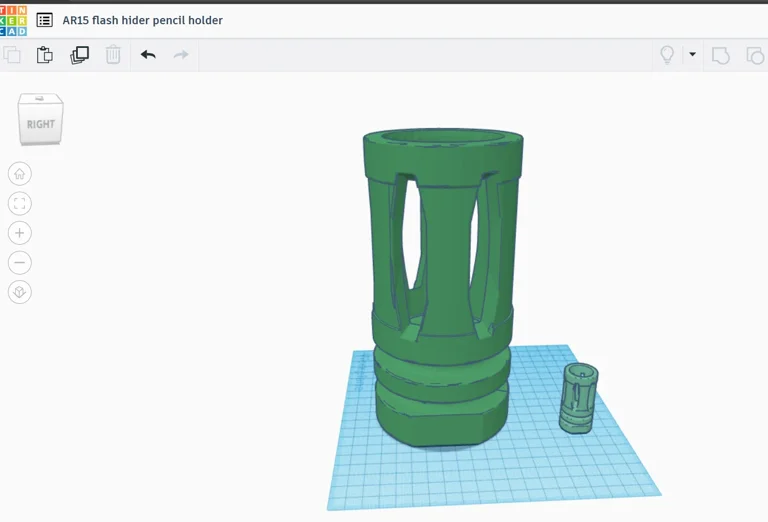The width and height of the screenshot is (768, 522).
Task: Click the Tinkercad logo
Action: click(13, 20)
